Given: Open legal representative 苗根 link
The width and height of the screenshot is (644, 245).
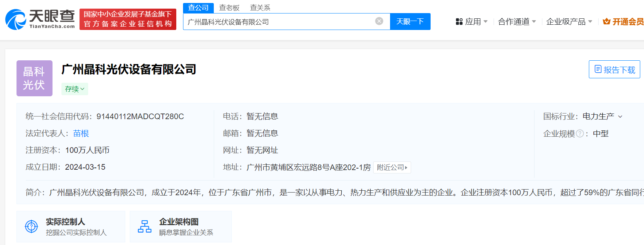Looking at the screenshot, I should (81, 133).
